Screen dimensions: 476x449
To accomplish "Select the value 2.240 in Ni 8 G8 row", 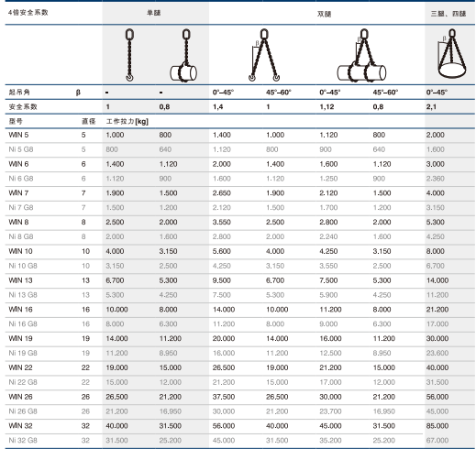I will click(328, 236).
